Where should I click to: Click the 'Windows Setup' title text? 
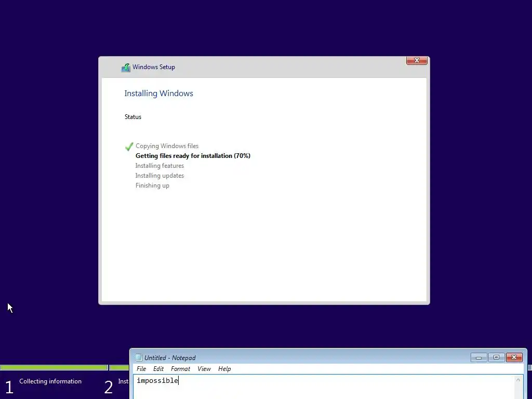(154, 67)
